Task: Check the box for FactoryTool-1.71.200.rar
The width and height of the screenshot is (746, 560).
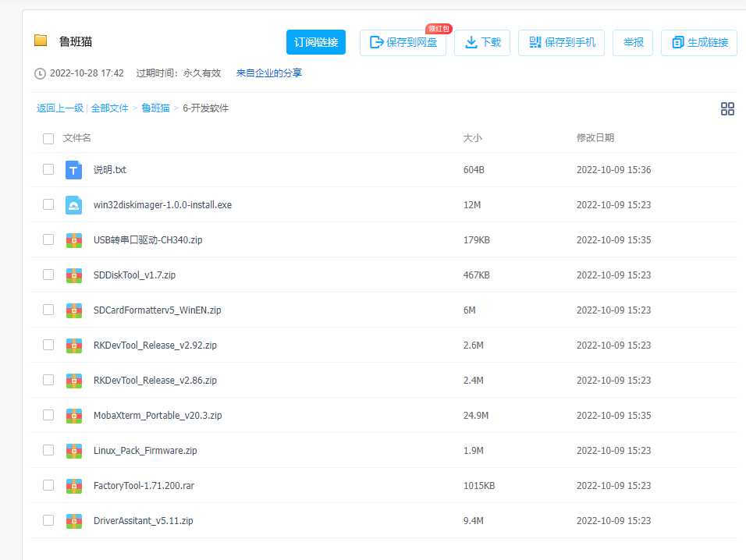Action: [48, 486]
